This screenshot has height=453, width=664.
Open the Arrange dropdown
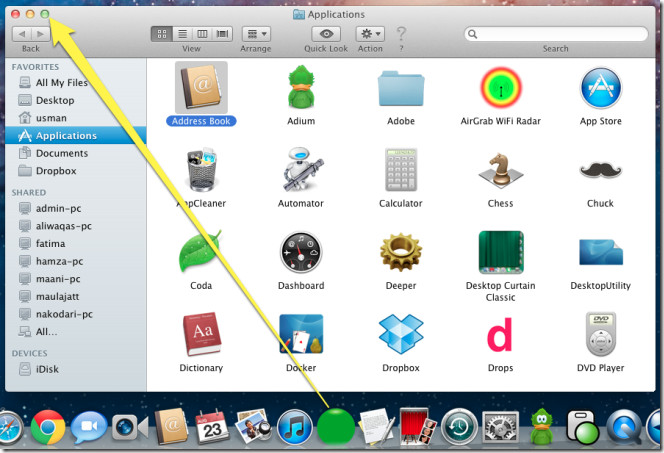point(257,34)
